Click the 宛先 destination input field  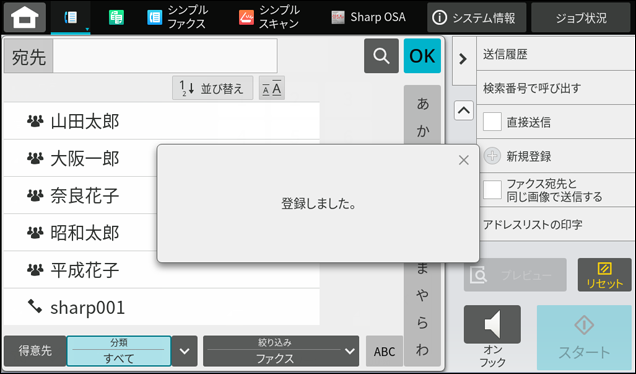tap(165, 56)
